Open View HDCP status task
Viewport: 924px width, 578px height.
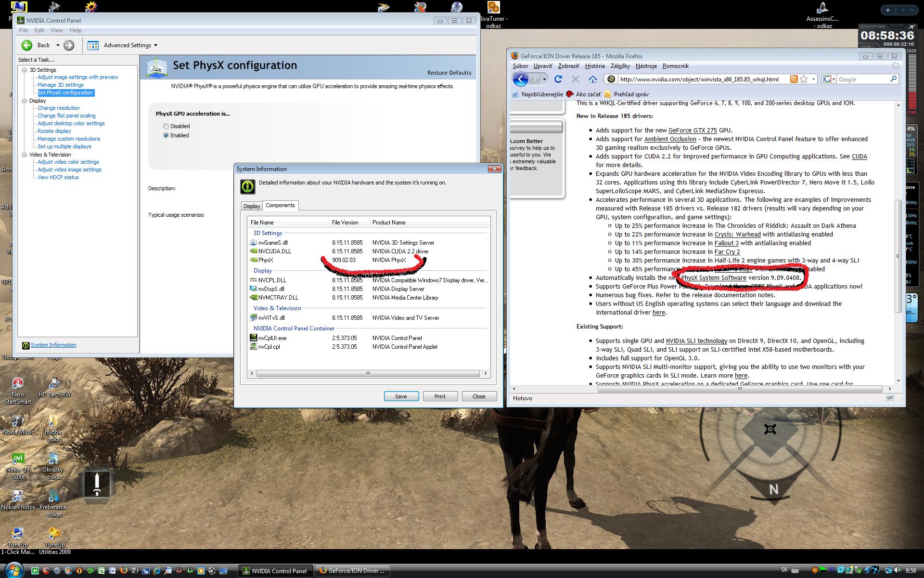(x=58, y=177)
